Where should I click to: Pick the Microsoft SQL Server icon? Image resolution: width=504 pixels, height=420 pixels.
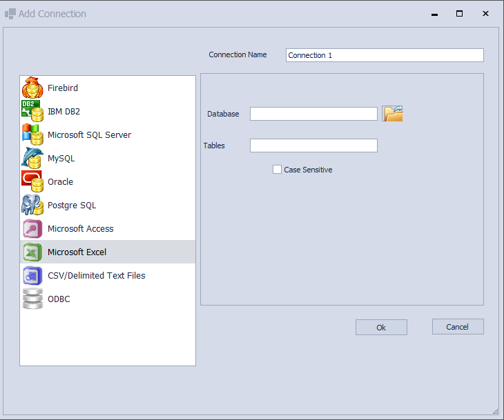pos(32,134)
